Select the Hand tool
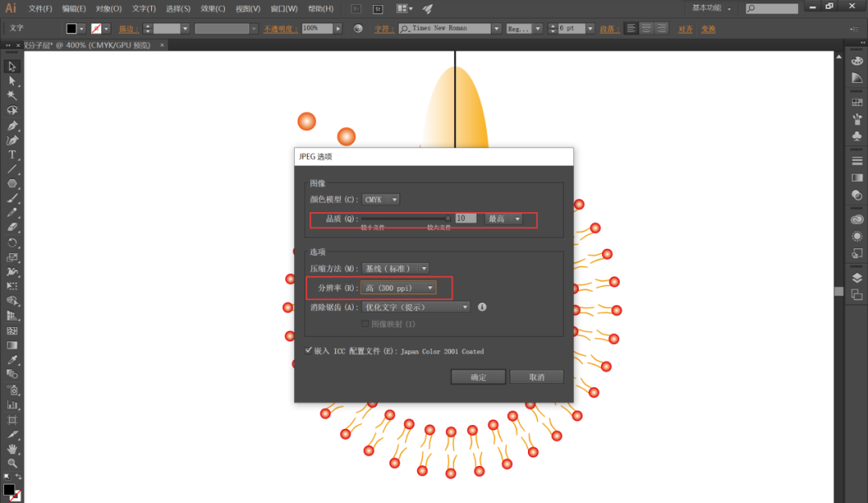 (x=12, y=448)
